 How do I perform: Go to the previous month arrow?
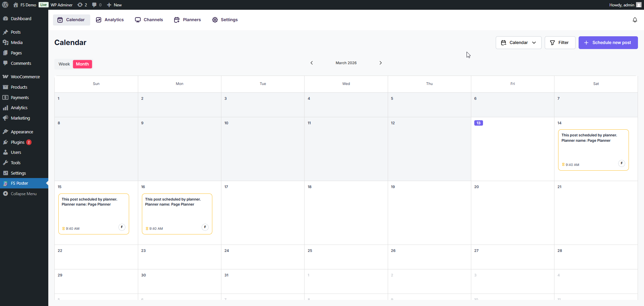[x=312, y=63]
